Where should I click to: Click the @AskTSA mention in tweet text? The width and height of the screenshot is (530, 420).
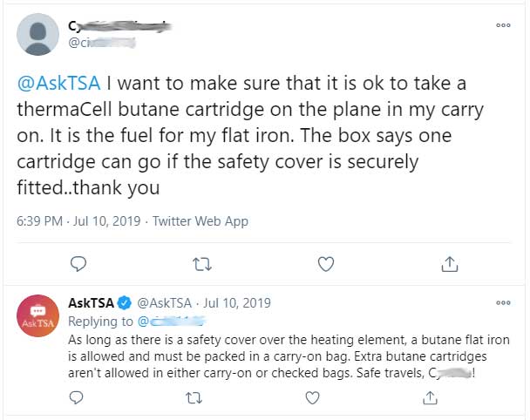58,83
